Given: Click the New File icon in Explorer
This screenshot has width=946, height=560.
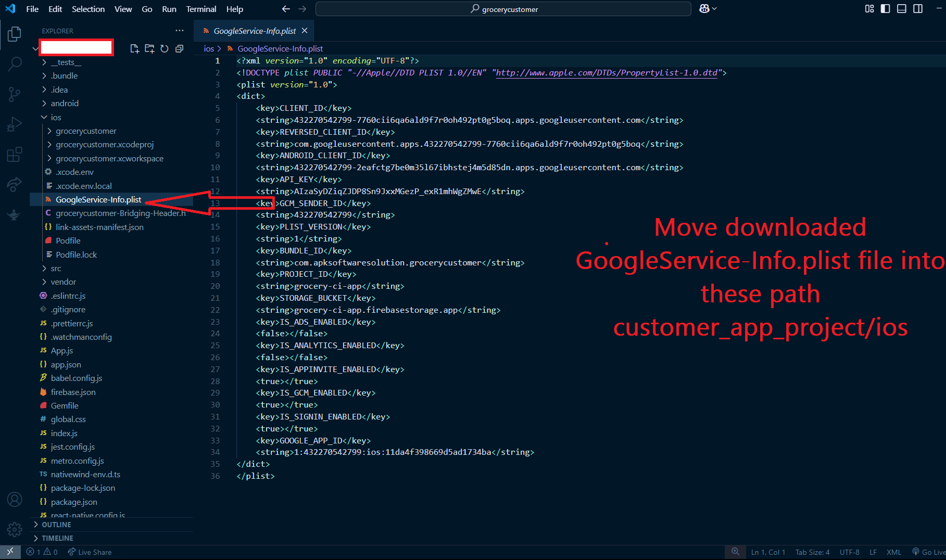Looking at the screenshot, I should click(x=134, y=48).
